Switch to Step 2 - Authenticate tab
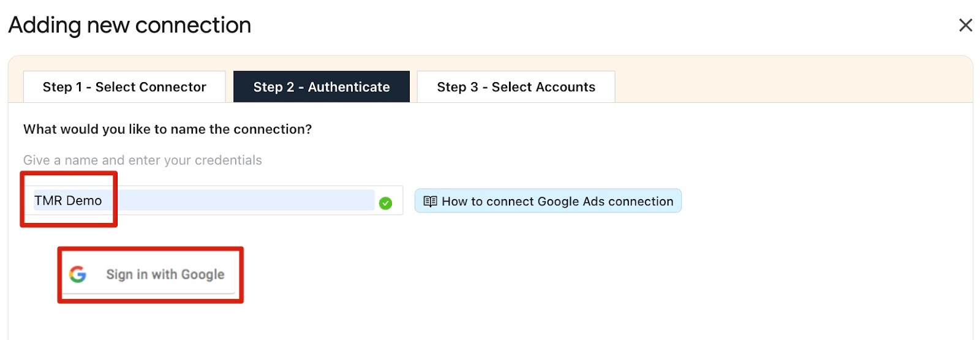Viewport: 980px width, 340px height. (x=322, y=87)
